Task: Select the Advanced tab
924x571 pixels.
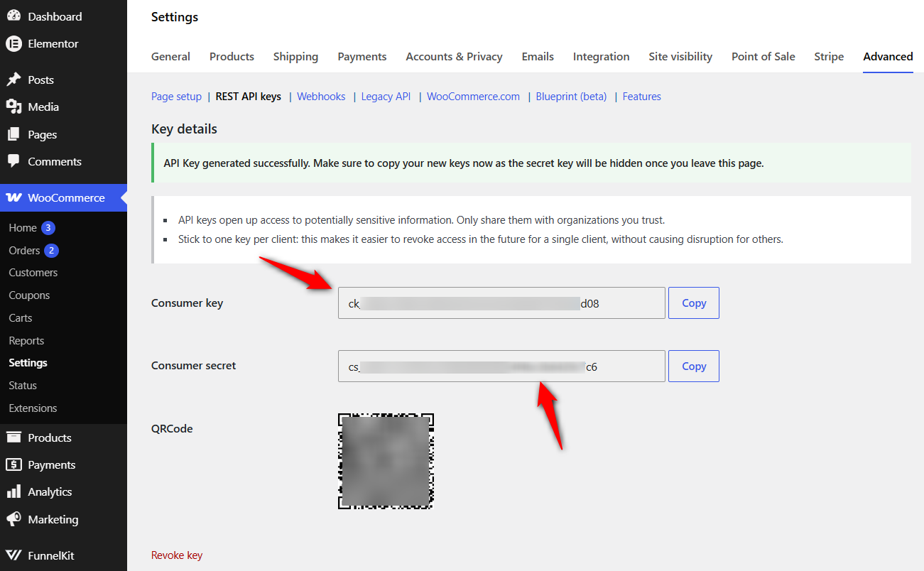Action: coord(888,56)
